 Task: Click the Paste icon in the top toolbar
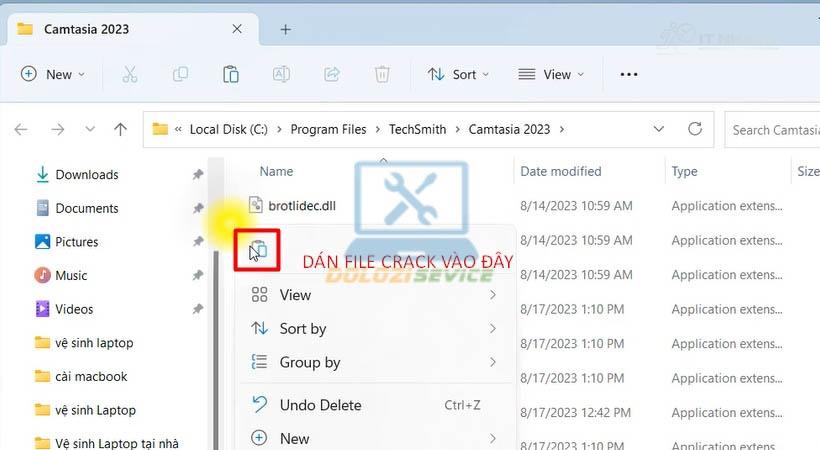pos(231,74)
